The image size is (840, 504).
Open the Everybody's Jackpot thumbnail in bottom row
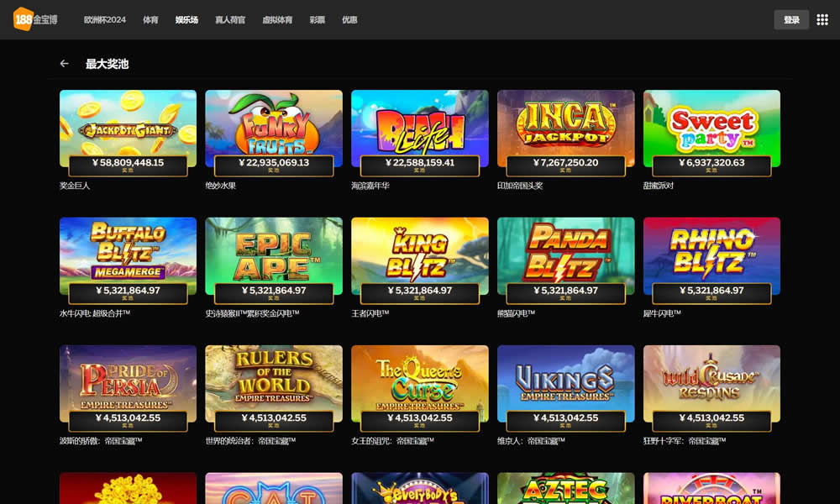coord(420,489)
